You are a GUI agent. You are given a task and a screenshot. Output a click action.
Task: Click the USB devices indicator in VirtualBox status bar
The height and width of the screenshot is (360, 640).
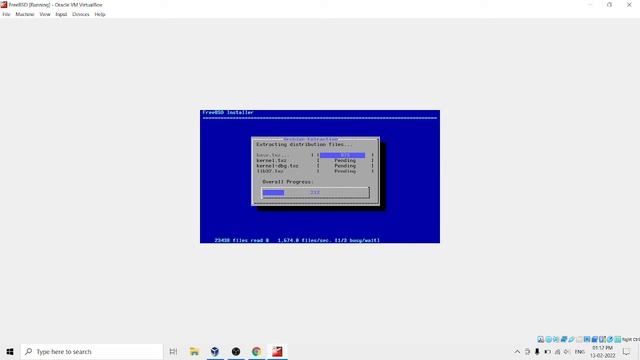coord(571,339)
